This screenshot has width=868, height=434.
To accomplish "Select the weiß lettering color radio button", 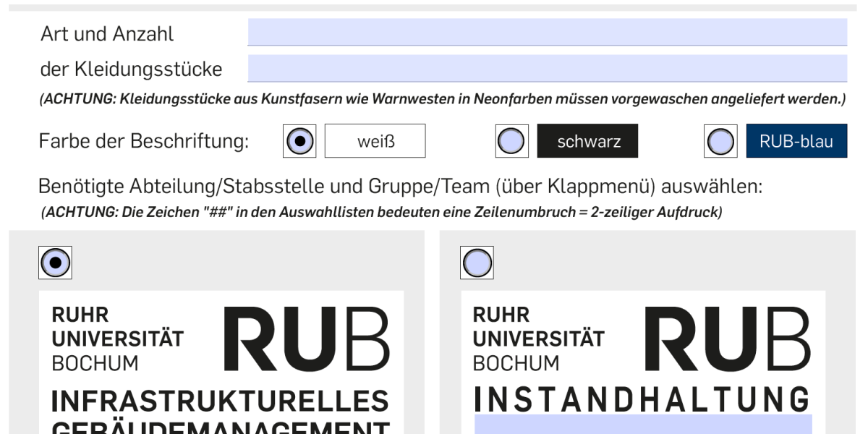I will click(x=299, y=141).
